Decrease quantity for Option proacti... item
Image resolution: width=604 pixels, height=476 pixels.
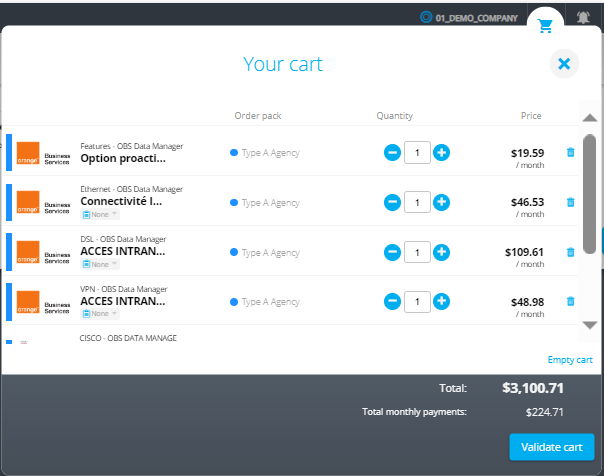tap(392, 153)
